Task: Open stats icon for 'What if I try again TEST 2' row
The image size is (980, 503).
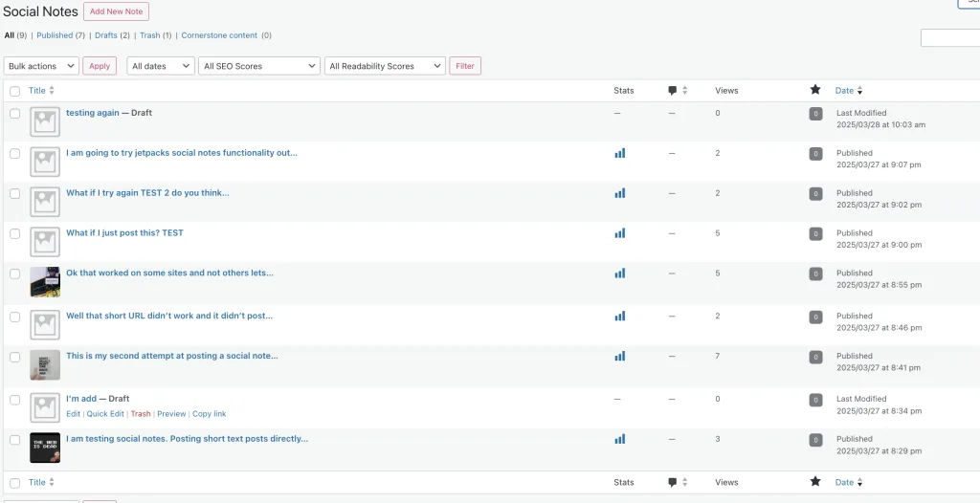Action: pos(619,193)
